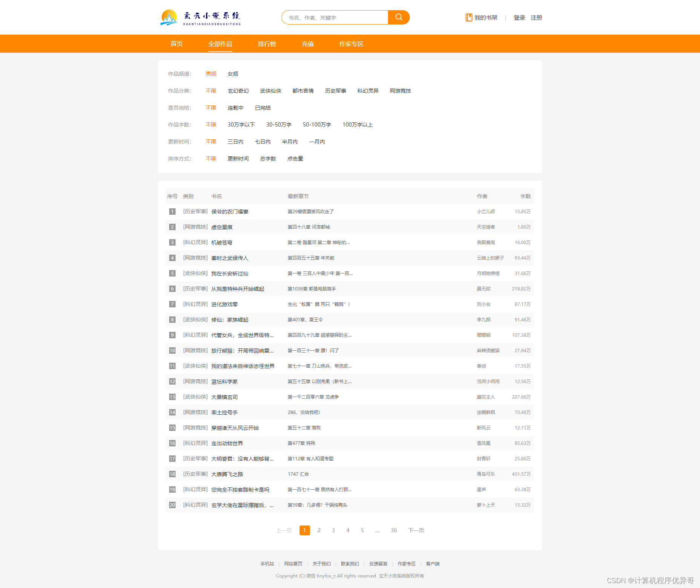Filter category by 都市言情
Viewport: 700px width, 588px height.
coord(303,91)
